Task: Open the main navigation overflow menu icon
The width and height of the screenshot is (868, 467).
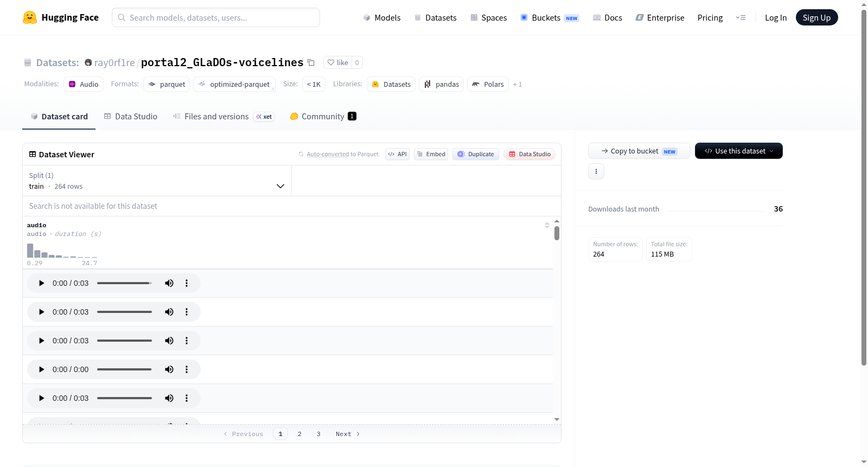Action: click(x=741, y=17)
